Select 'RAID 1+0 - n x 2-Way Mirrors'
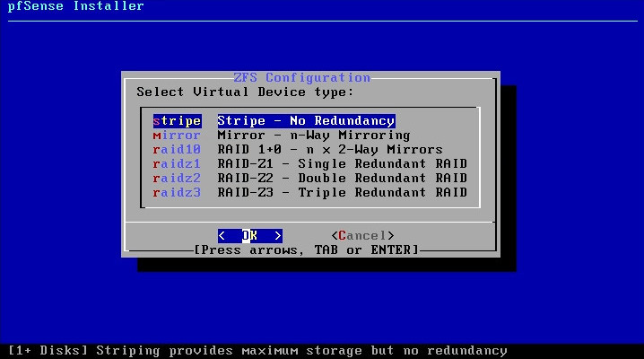Screen dimensions: 644x359 click(329, 149)
